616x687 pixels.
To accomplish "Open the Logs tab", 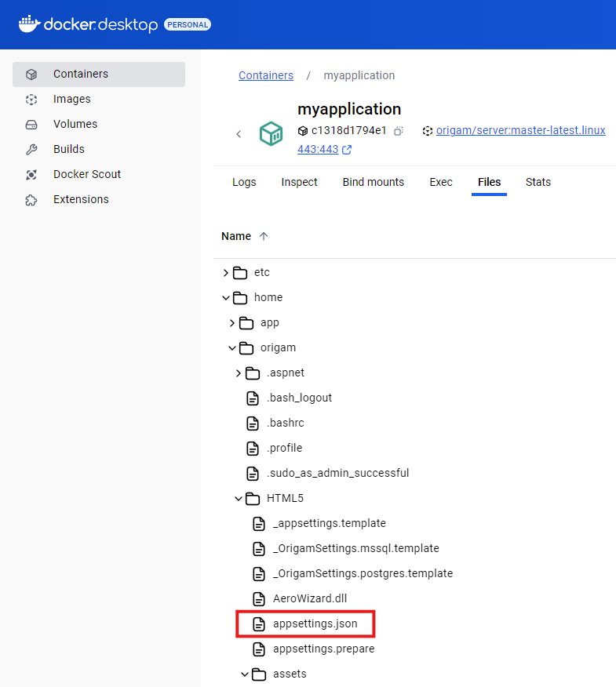I will point(244,182).
